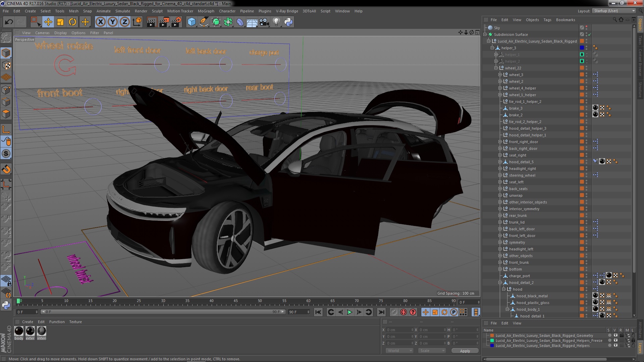
Task: Play the animation forward
Action: pos(350,312)
